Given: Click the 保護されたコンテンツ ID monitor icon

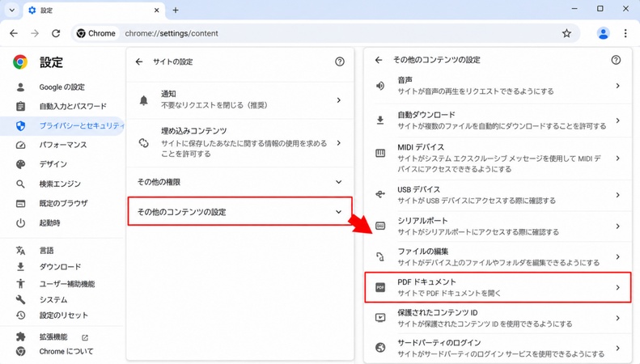Looking at the screenshot, I should (x=380, y=317).
